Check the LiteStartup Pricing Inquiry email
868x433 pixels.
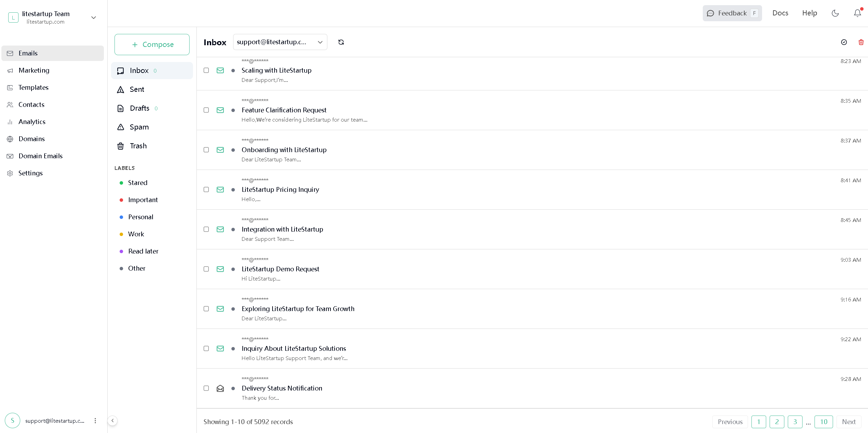click(206, 189)
